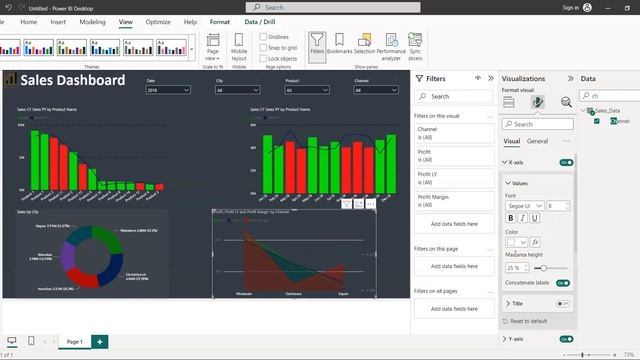Open Sync slicers pane
Screen dimensions: 640x360
[x=415, y=47]
